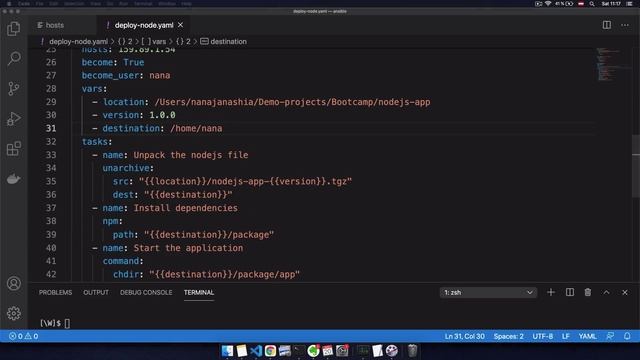Change encoding via UTF-8 status item
The width and height of the screenshot is (640, 360).
[542, 336]
